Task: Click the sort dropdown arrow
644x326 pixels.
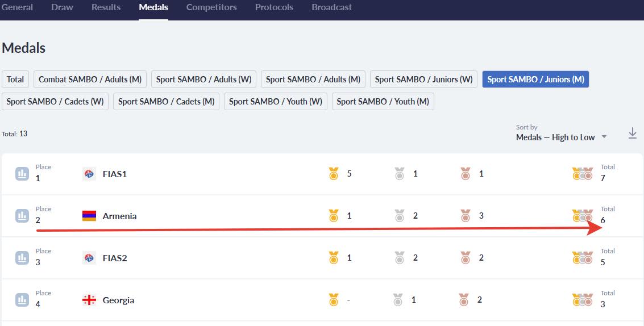Action: (604, 137)
